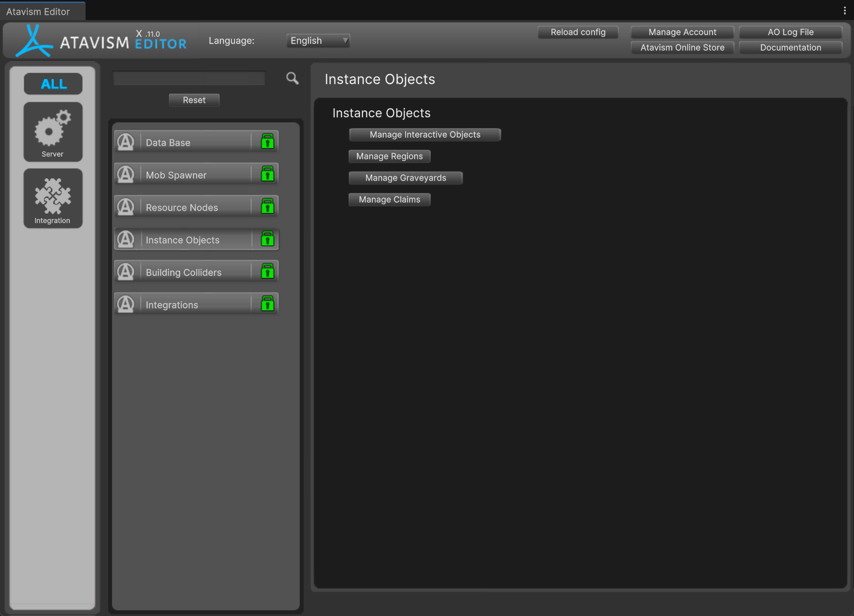Click the Atavism logo beside Mob Spawner

126,174
